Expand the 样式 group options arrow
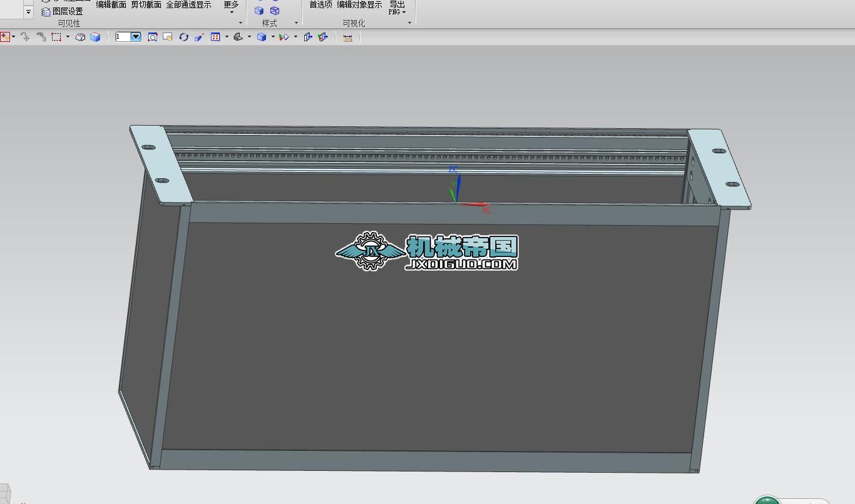The height and width of the screenshot is (504, 855). (x=296, y=23)
